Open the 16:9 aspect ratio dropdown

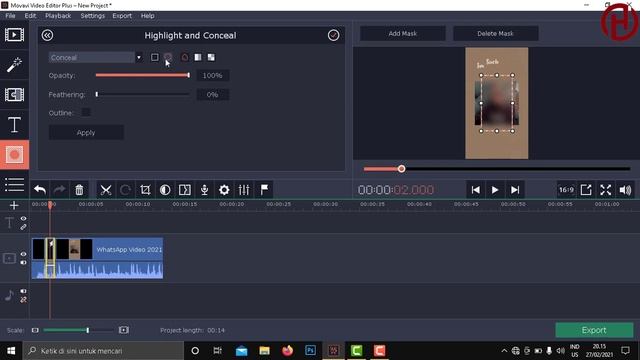pyautogui.click(x=566, y=190)
